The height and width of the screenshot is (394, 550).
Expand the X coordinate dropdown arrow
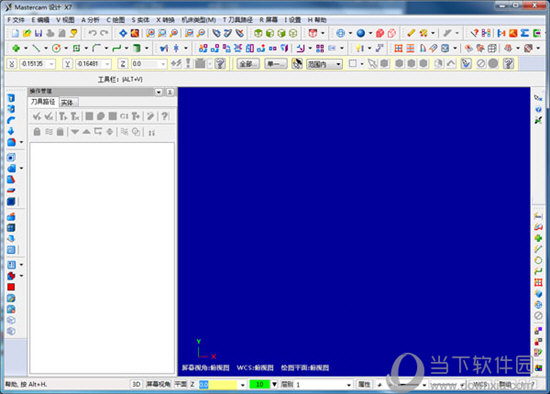(52, 64)
